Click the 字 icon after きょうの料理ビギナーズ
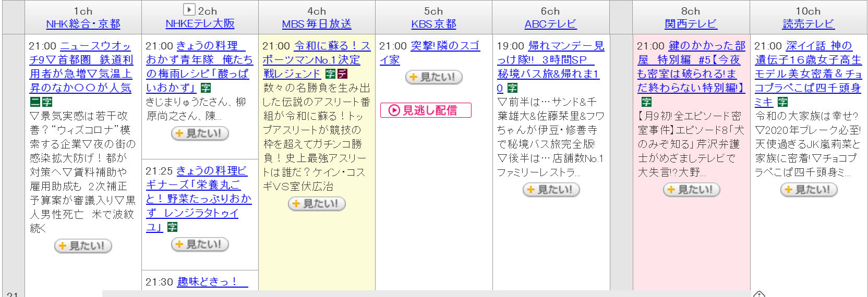 tap(173, 227)
